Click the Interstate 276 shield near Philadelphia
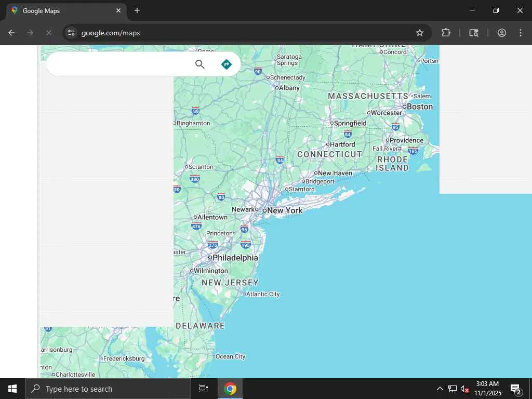 [212, 245]
